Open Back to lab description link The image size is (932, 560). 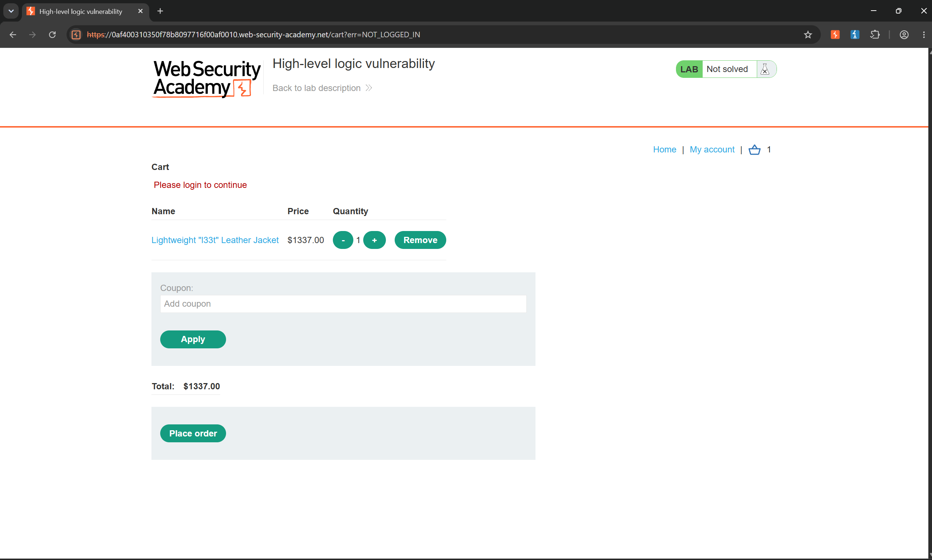[323, 88]
